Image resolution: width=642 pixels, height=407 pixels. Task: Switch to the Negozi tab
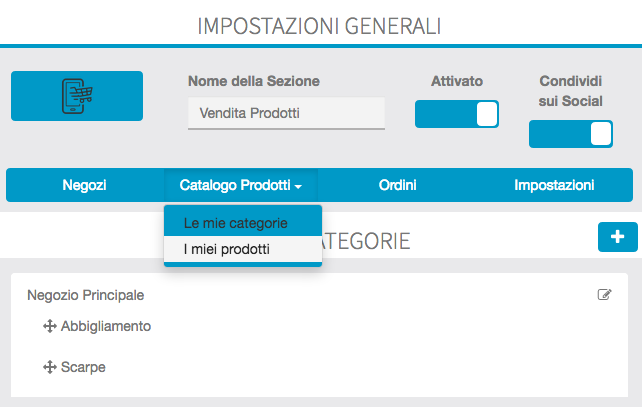(84, 185)
